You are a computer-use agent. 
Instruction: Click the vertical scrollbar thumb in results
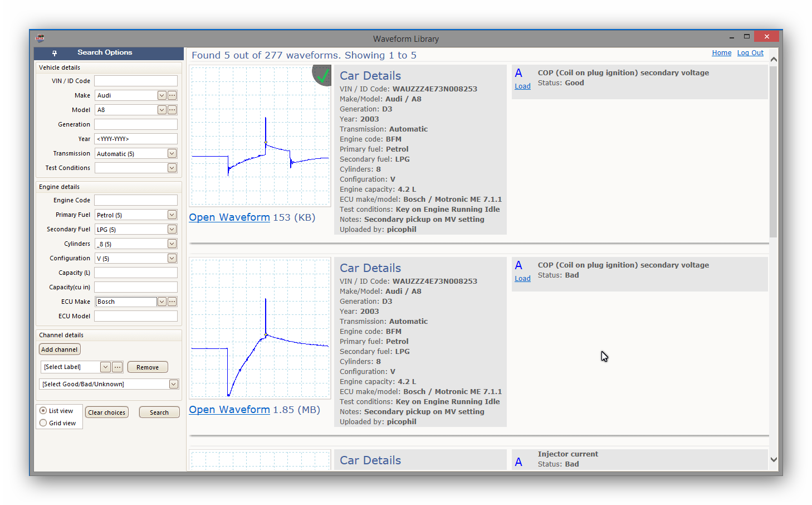point(774,152)
